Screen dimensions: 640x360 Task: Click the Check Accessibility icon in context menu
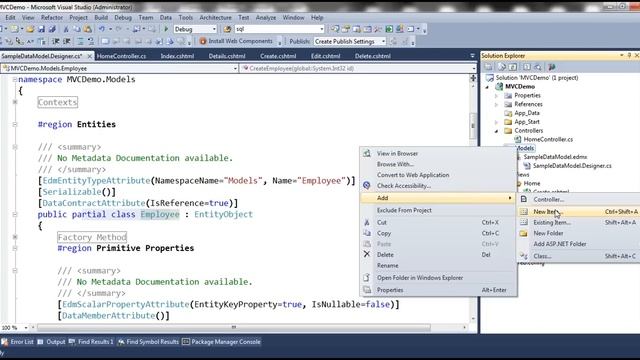tap(367, 186)
